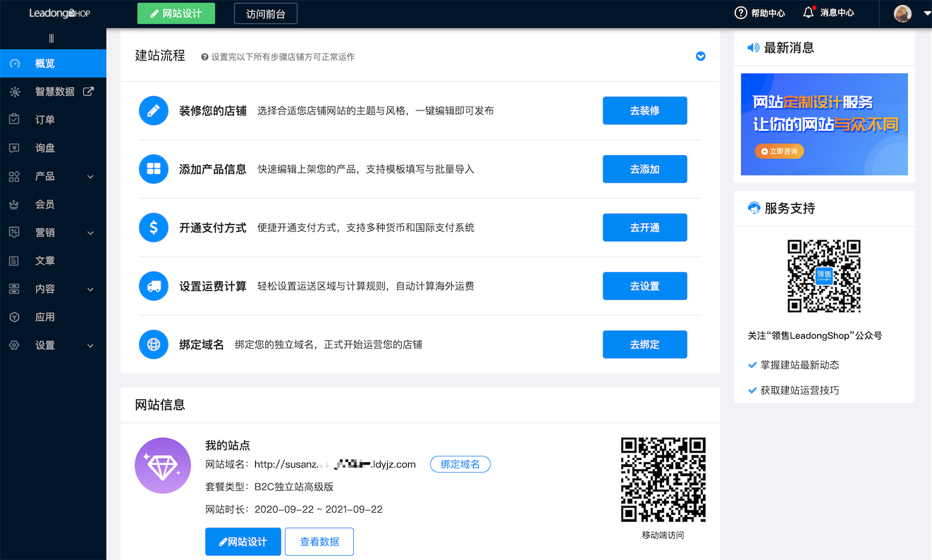Open 智慧数据 with external link

coord(87,91)
